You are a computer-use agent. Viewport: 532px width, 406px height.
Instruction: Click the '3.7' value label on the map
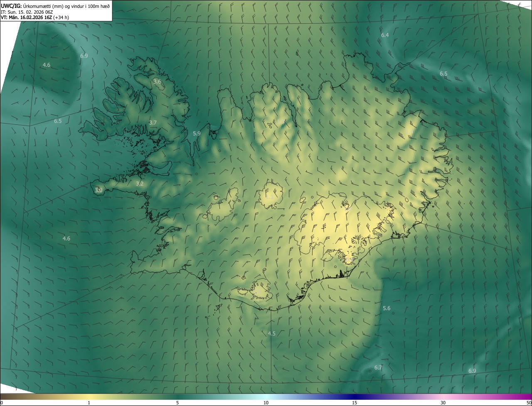coord(153,122)
